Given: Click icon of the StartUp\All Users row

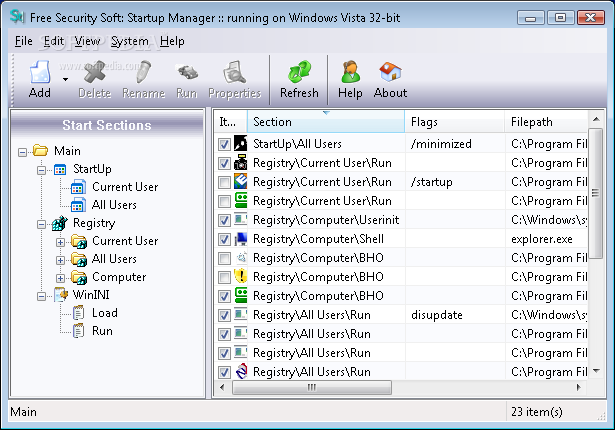Looking at the screenshot, I should 240,144.
